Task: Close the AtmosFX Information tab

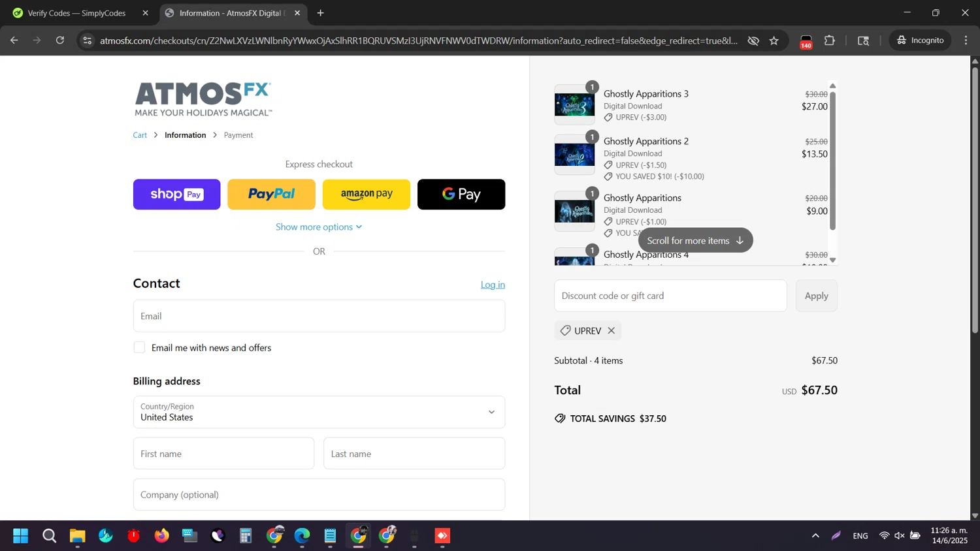Action: (297, 13)
